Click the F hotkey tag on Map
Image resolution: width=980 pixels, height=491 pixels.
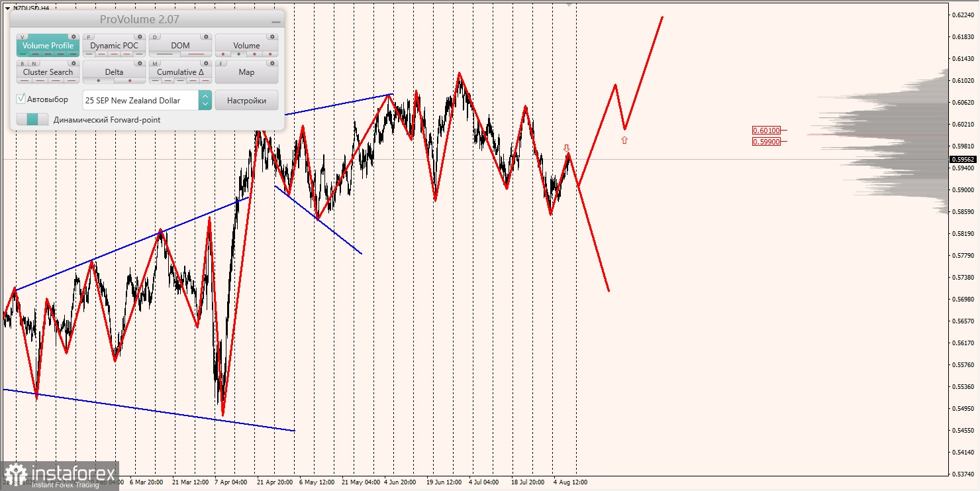click(x=221, y=64)
